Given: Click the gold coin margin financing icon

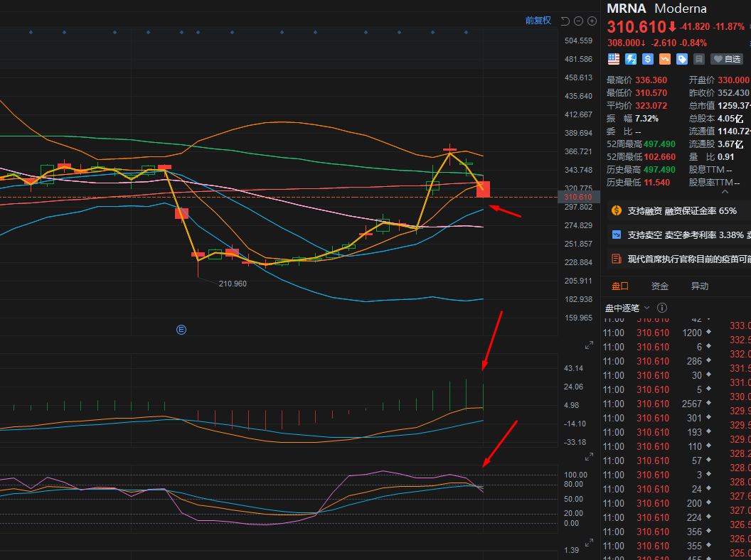Looking at the screenshot, I should [x=617, y=210].
